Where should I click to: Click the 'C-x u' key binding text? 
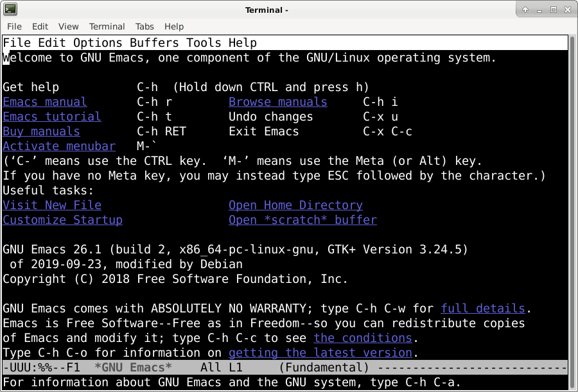coord(380,116)
